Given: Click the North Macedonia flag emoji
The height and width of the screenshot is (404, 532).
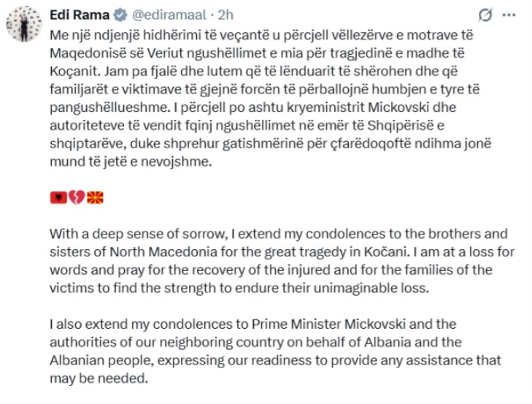Looking at the screenshot, I should click(95, 197).
